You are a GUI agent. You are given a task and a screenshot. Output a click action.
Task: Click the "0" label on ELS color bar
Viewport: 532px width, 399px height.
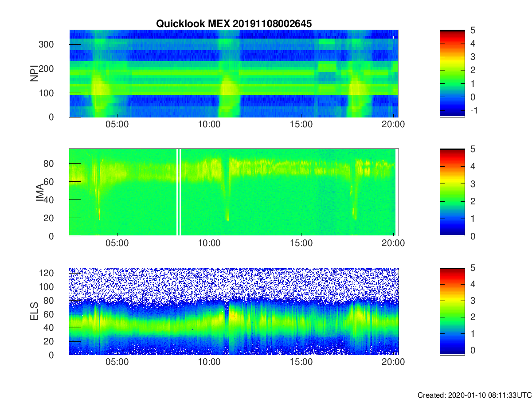point(473,349)
